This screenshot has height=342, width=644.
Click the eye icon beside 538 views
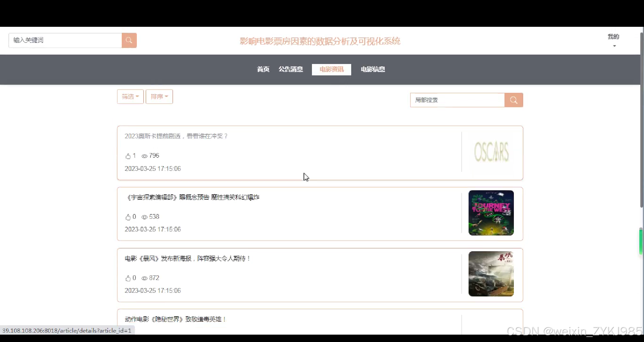click(145, 217)
